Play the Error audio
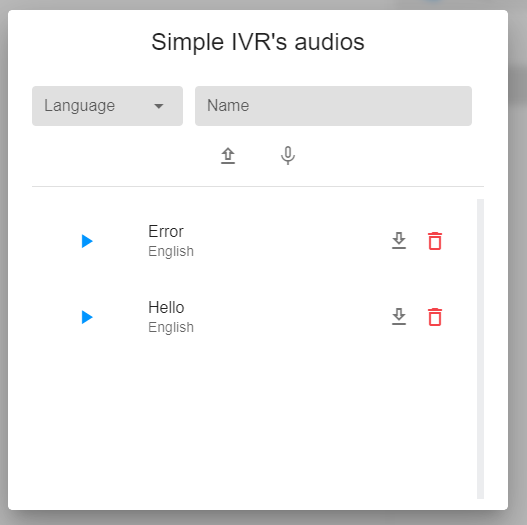The image size is (527, 525). 87,241
